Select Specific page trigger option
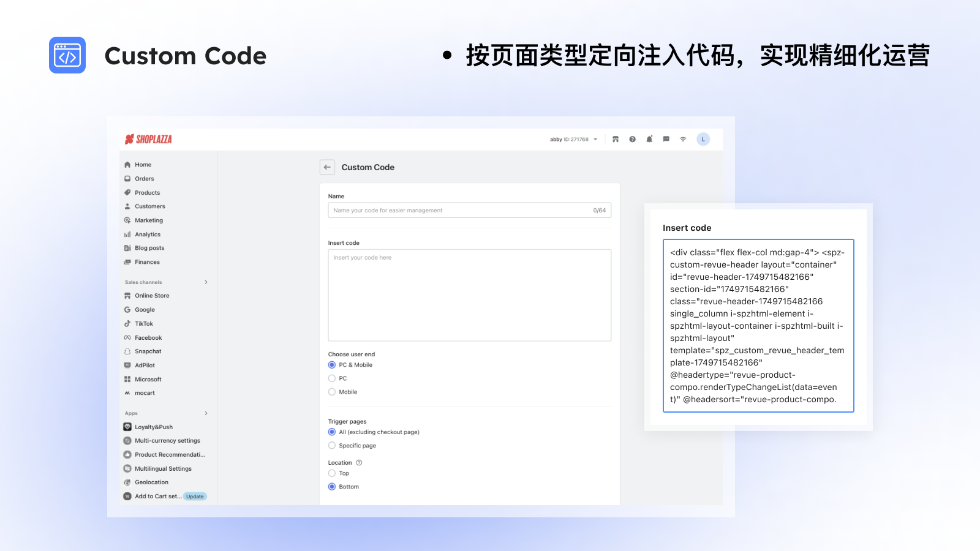 332,446
